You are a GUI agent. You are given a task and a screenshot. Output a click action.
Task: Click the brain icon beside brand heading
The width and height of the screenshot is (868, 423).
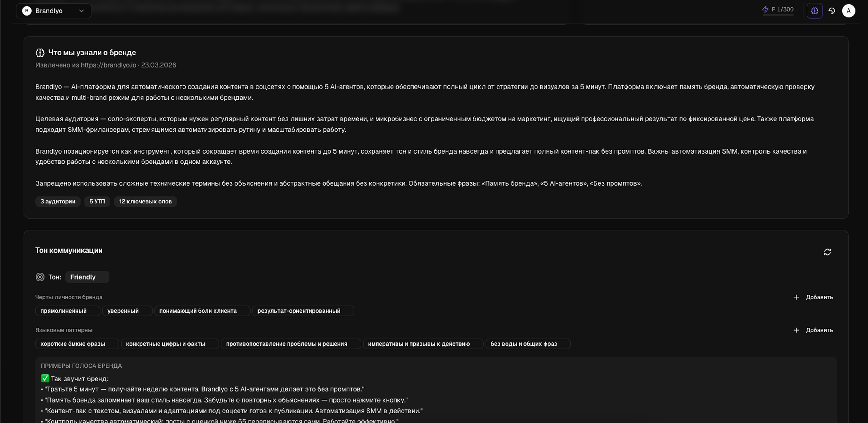[x=40, y=53]
